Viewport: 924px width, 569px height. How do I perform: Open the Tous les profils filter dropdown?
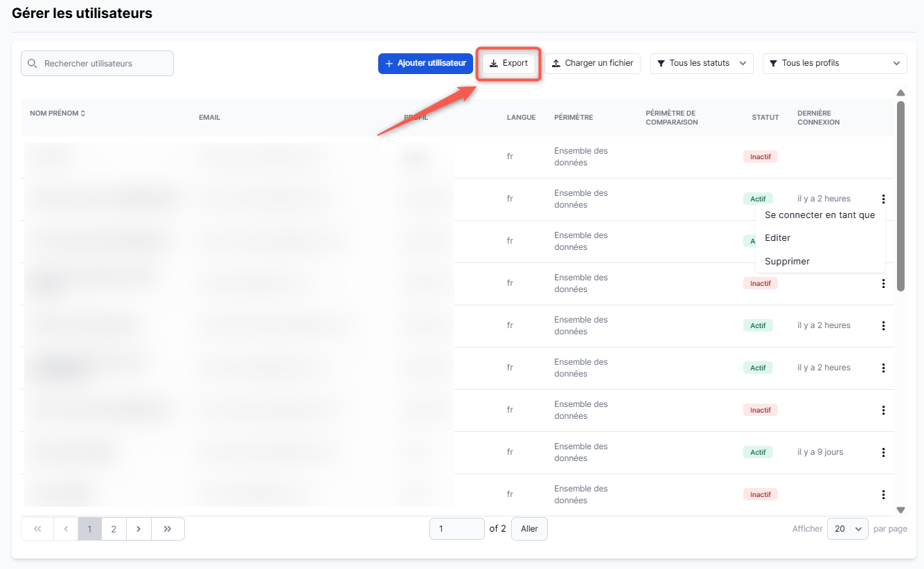pyautogui.click(x=834, y=64)
